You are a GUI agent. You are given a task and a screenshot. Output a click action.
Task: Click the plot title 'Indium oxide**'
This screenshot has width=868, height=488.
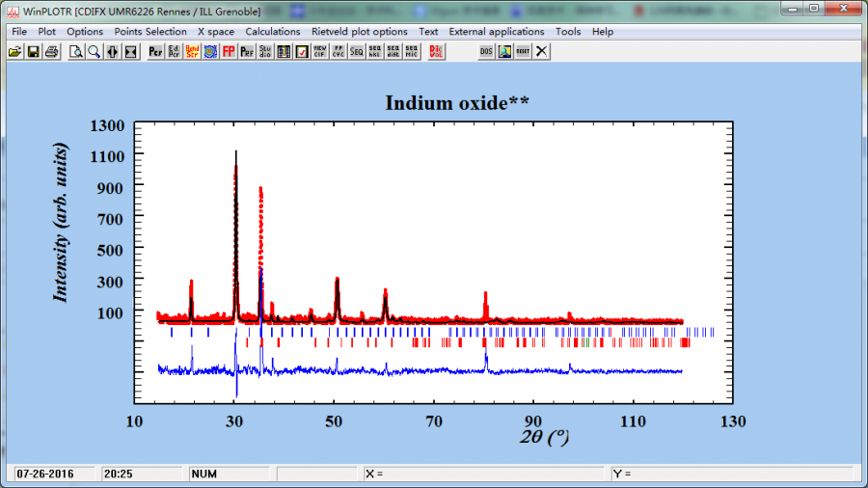point(457,103)
